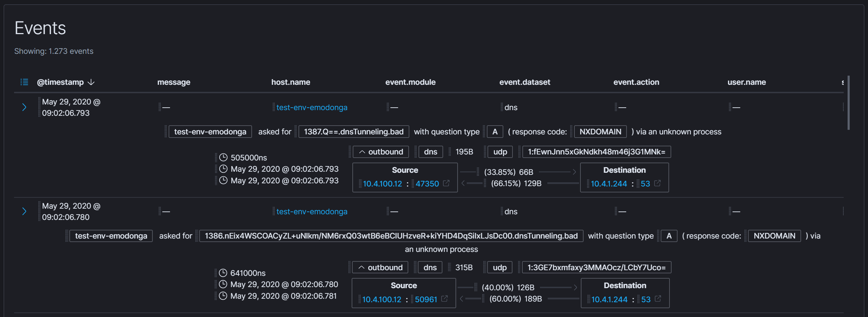Click the clock icon beside 505000ns
This screenshot has height=317, width=868.
pos(224,157)
